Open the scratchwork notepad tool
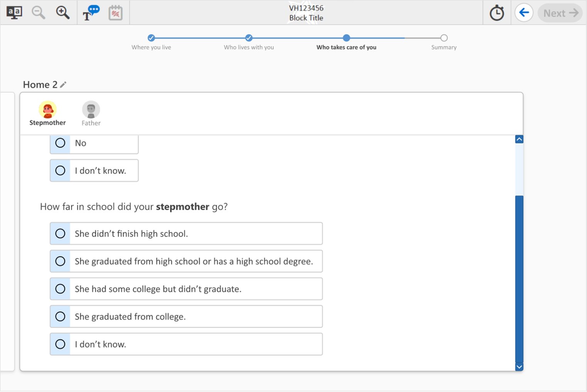587x392 pixels. coord(115,13)
